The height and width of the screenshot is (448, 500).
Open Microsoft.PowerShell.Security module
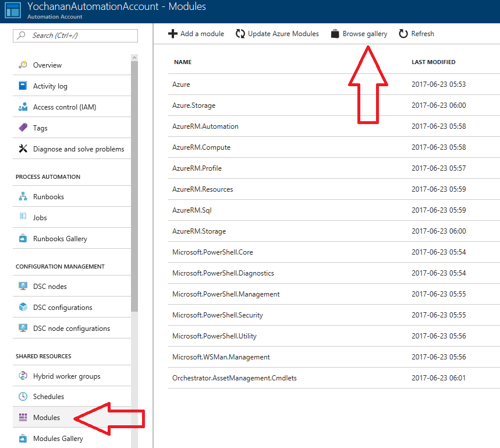click(x=334, y=315)
